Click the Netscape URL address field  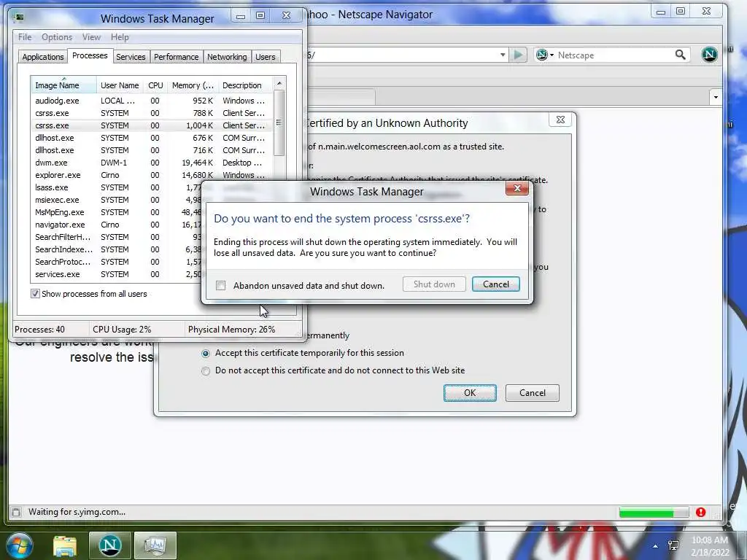pyautogui.click(x=401, y=55)
